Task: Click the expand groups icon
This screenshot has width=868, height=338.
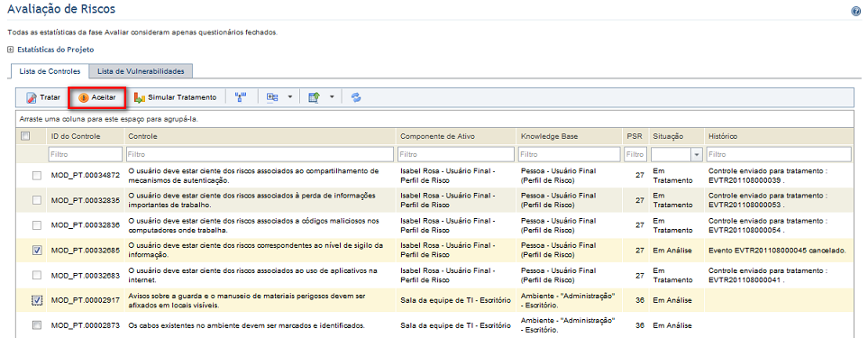Action: (x=272, y=97)
